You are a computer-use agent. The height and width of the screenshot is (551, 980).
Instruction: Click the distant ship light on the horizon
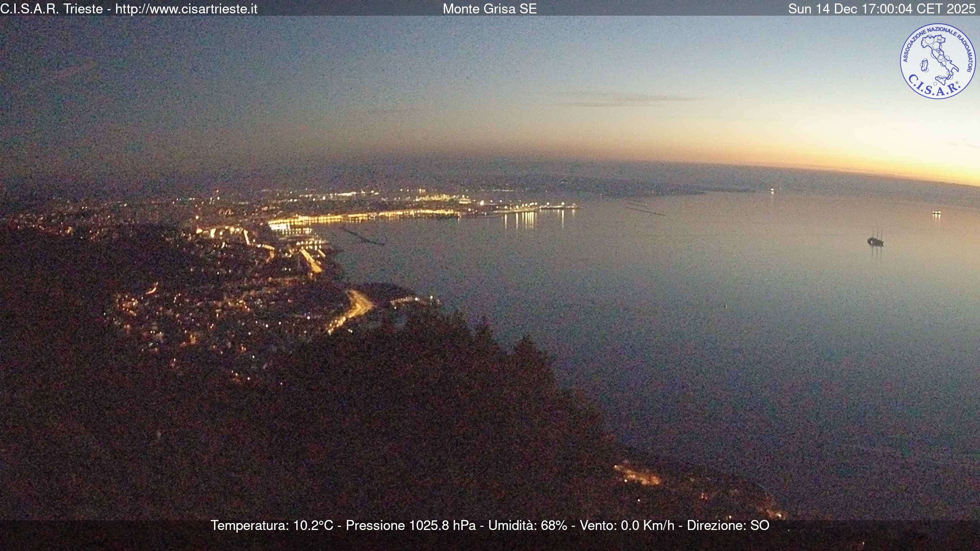click(772, 190)
